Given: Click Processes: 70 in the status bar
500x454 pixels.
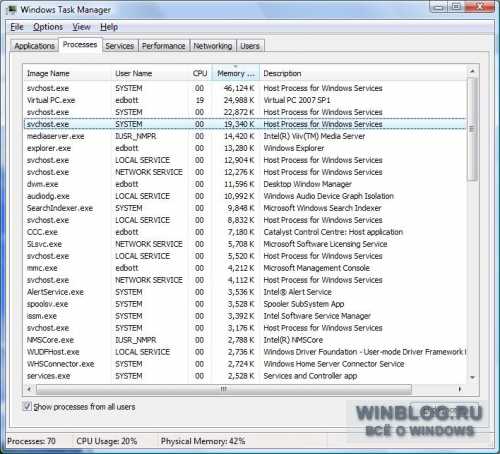Looking at the screenshot, I should (x=31, y=441).
